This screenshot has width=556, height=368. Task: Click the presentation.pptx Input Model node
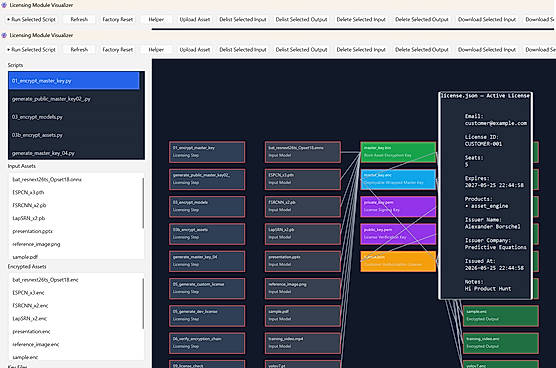click(303, 261)
